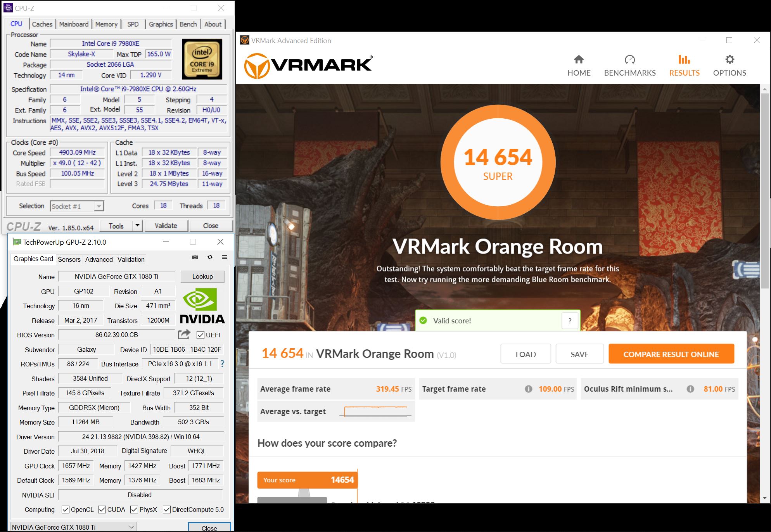Toggle the CUDA checkbox

tap(102, 510)
